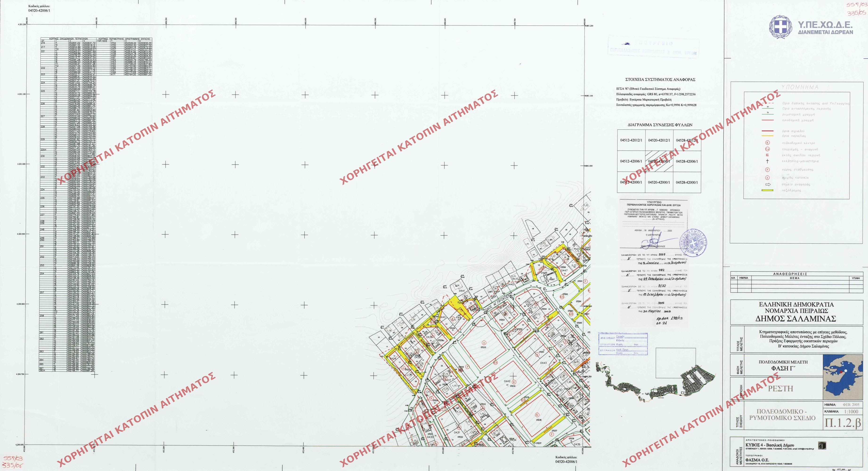Select sheet cell 04528-42012/1 in connection diagram
868x471 pixels.
[687, 141]
